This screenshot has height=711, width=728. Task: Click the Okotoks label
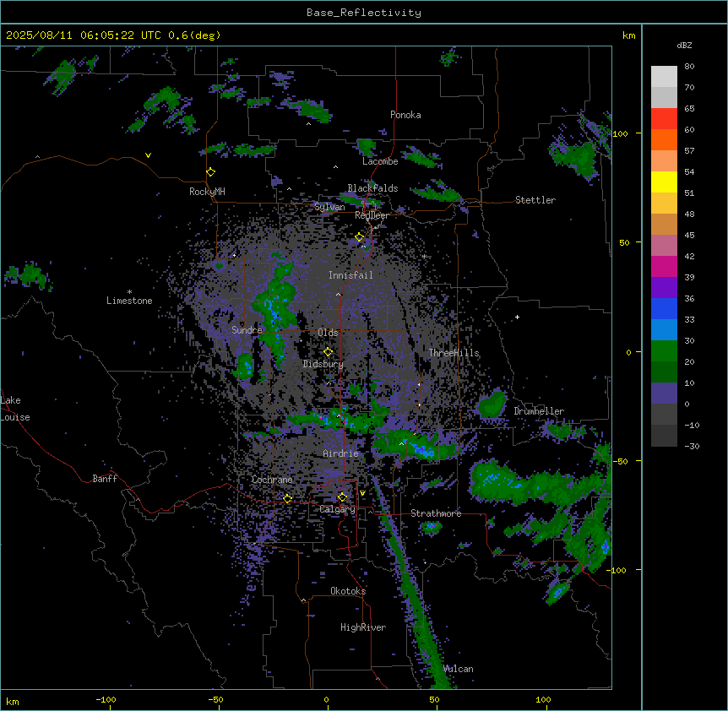[x=348, y=591]
